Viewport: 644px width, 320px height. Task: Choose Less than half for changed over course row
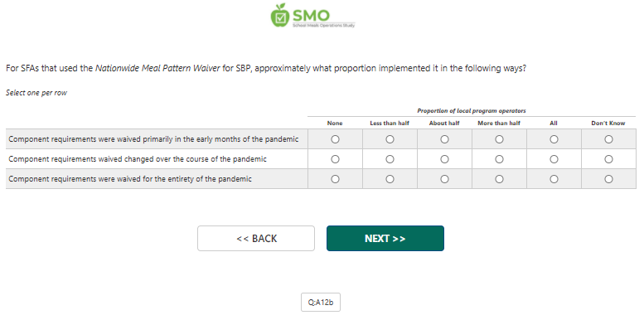[x=390, y=159]
